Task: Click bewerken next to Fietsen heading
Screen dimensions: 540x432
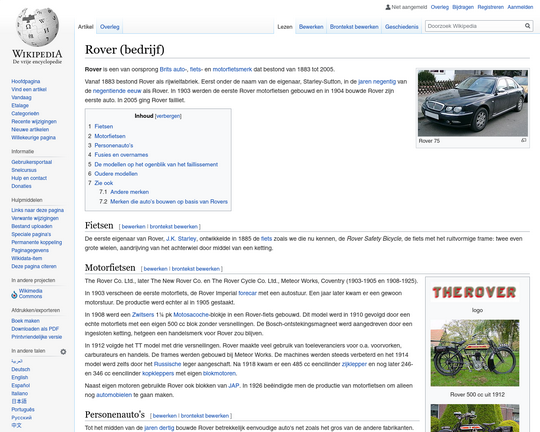Action: point(134,226)
